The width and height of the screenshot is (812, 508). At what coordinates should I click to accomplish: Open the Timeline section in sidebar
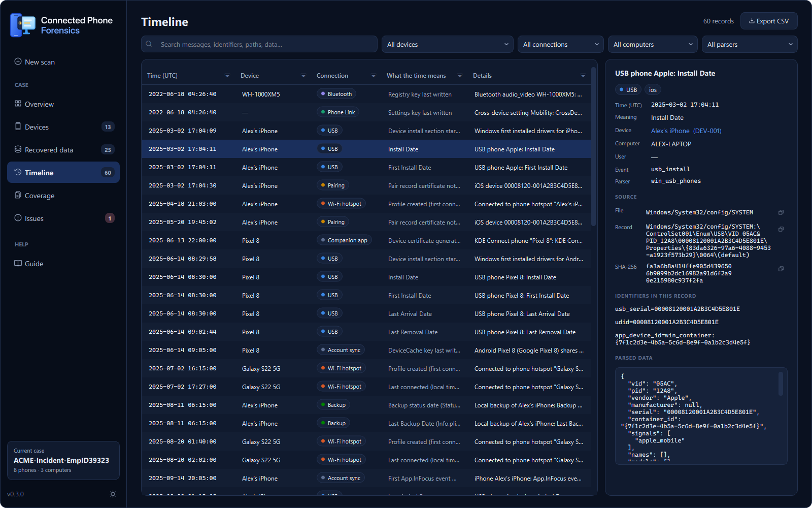(x=63, y=172)
